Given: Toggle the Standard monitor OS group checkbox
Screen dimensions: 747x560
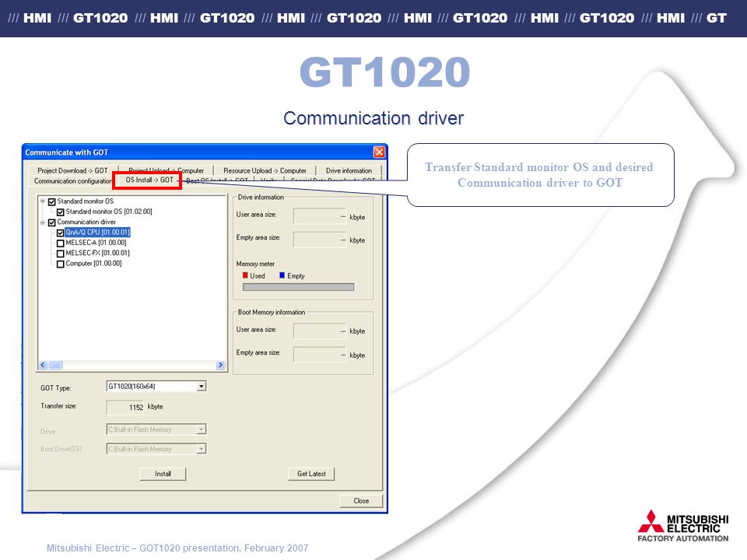Looking at the screenshot, I should tap(52, 201).
